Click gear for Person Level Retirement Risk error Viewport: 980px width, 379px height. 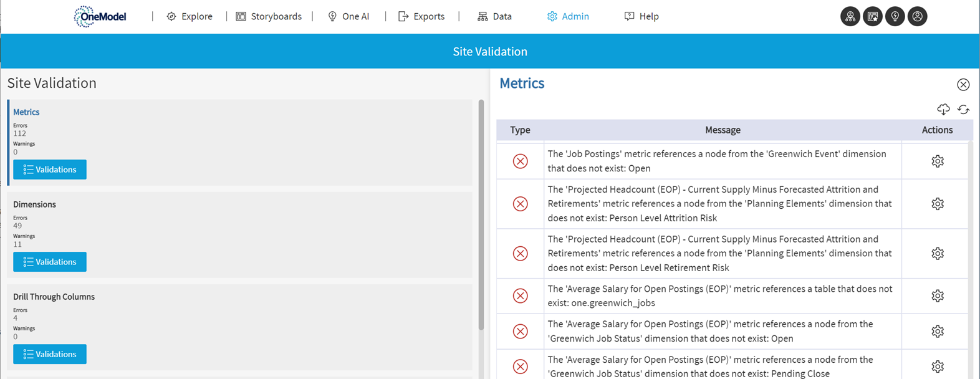click(937, 254)
